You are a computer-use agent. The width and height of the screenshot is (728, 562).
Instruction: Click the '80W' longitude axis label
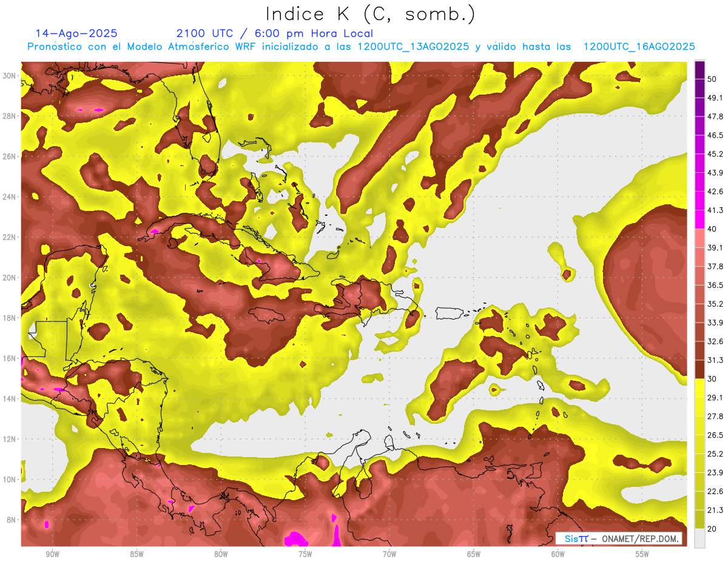point(221,554)
